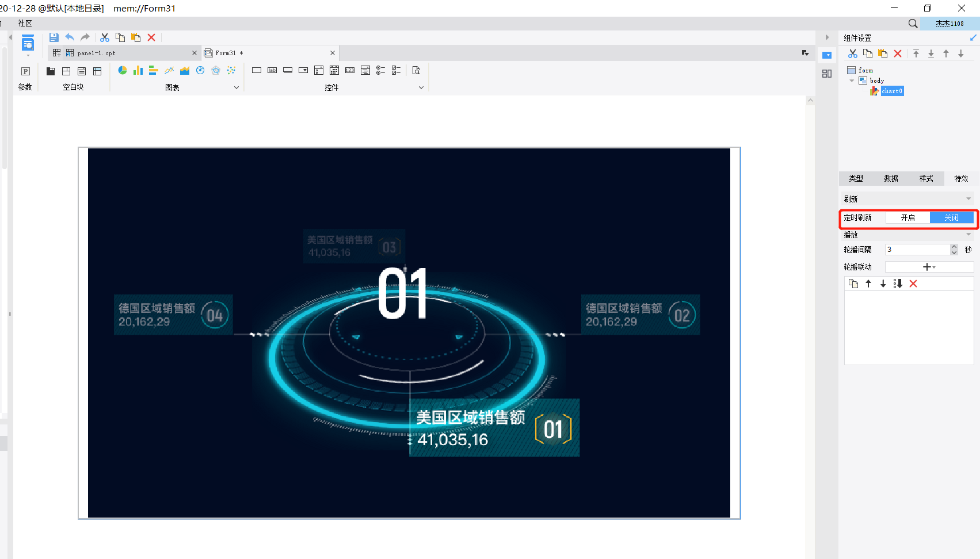Viewport: 980px width, 559px height.
Task: Click the redo arrow icon
Action: 85,37
